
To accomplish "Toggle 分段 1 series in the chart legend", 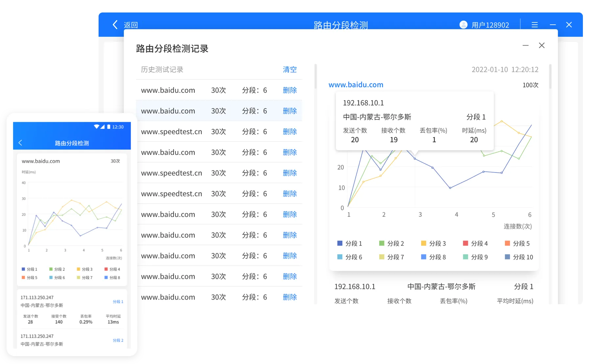I will click(x=350, y=243).
